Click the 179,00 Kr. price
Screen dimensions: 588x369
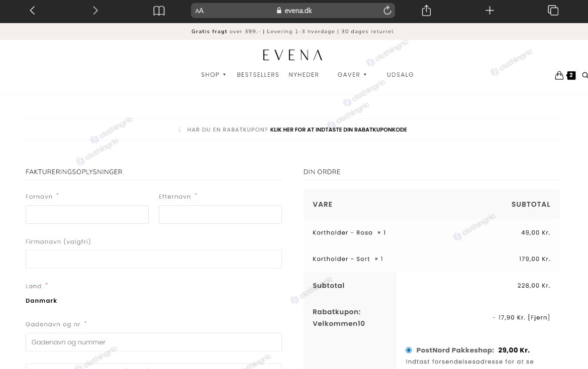(534, 259)
